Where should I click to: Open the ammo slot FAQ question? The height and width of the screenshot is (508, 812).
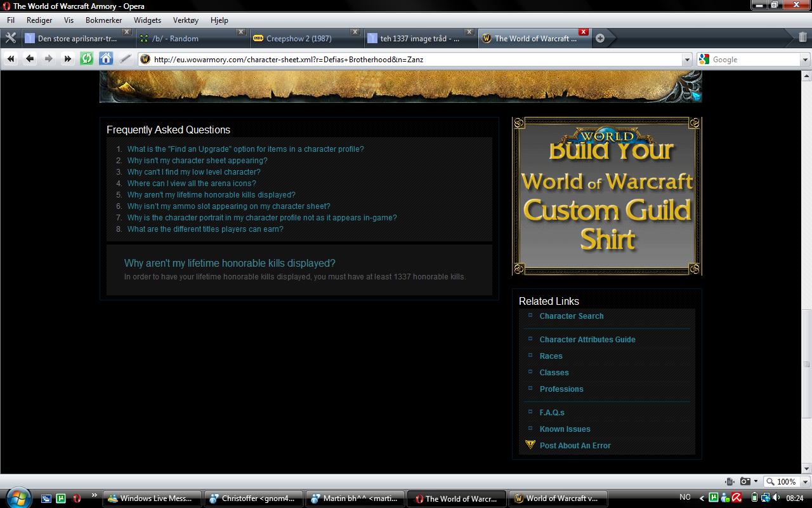228,206
